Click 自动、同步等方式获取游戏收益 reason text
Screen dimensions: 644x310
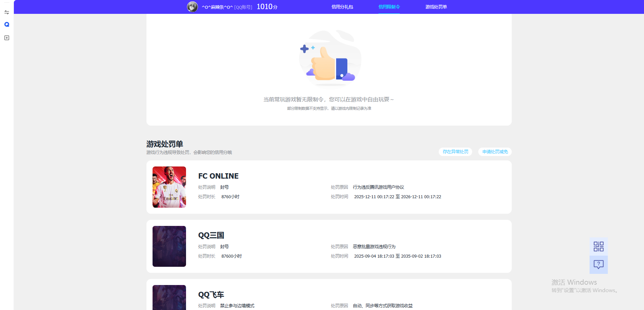tap(383, 306)
